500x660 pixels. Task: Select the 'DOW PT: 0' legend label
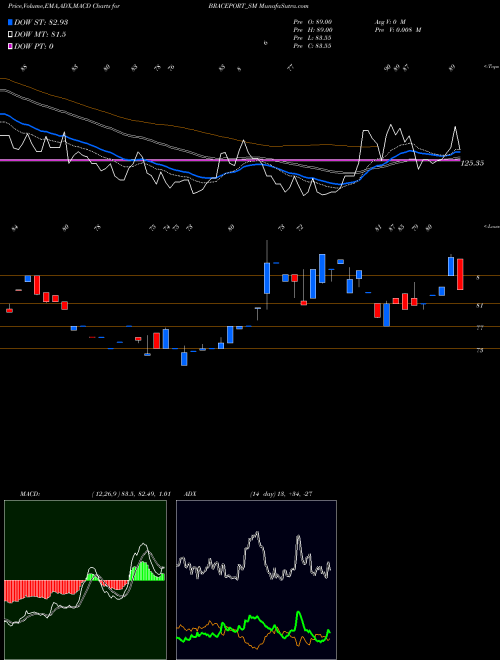click(x=34, y=46)
